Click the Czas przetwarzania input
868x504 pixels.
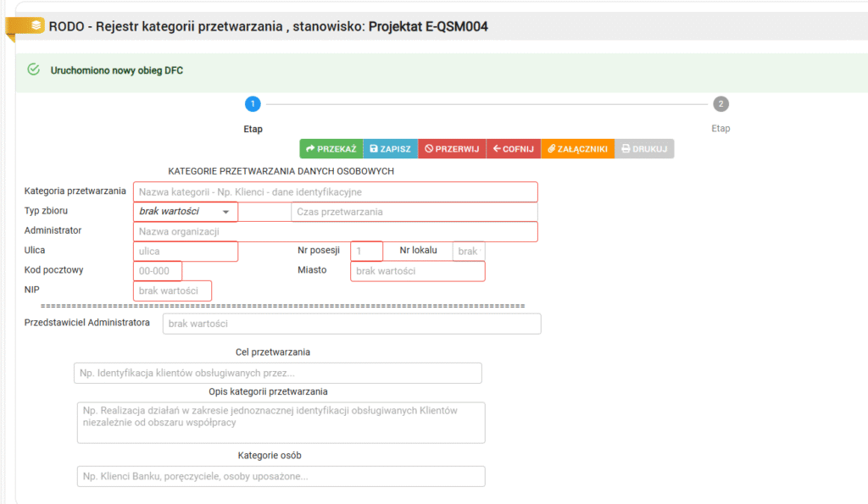click(414, 212)
